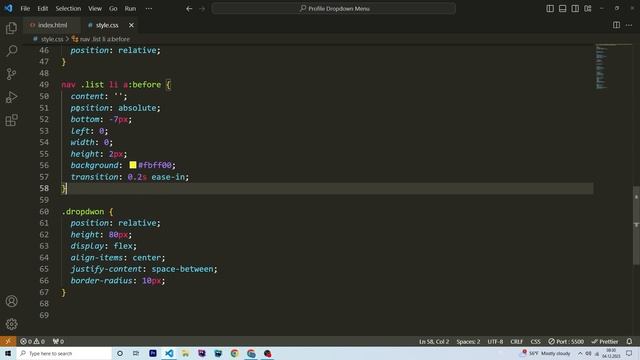The width and height of the screenshot is (640, 360).
Task: Open the Accounts menu icon
Action: point(11,301)
